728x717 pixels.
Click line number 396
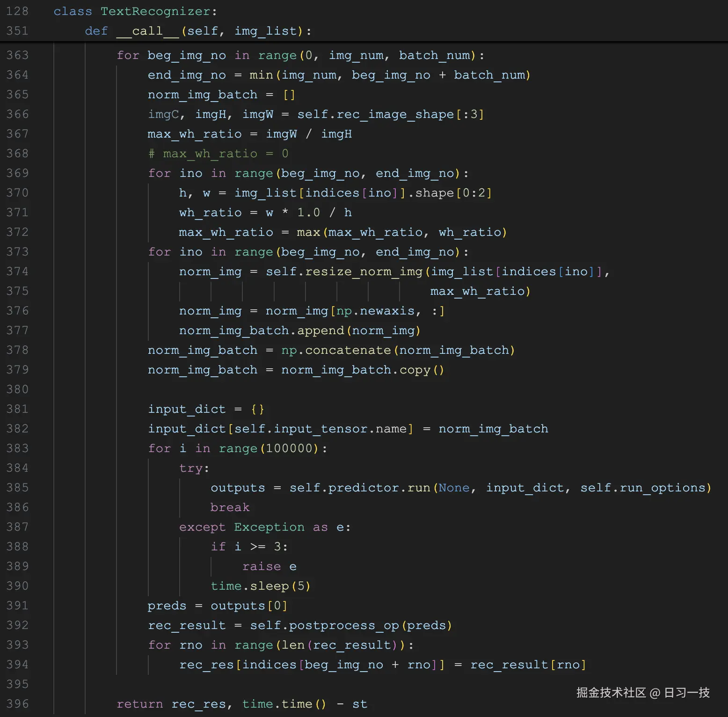tap(17, 704)
